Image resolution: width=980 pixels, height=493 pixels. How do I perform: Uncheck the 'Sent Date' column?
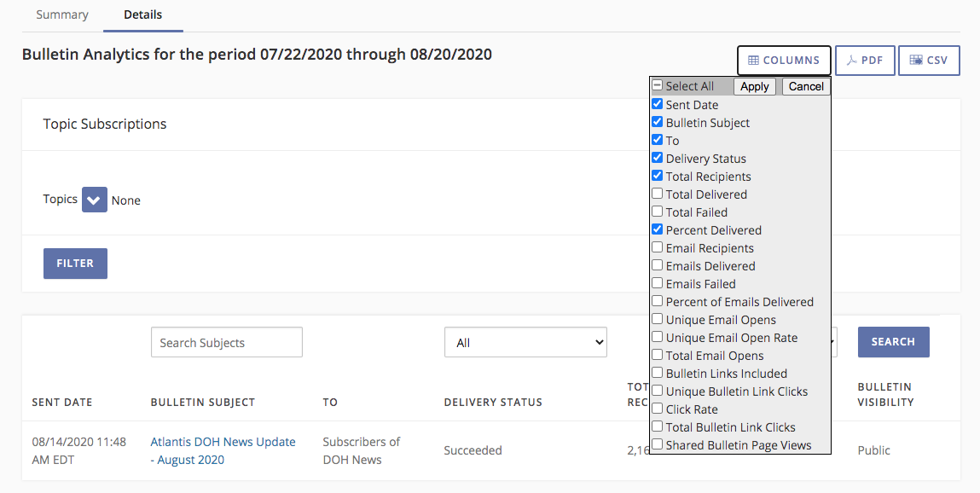657,103
